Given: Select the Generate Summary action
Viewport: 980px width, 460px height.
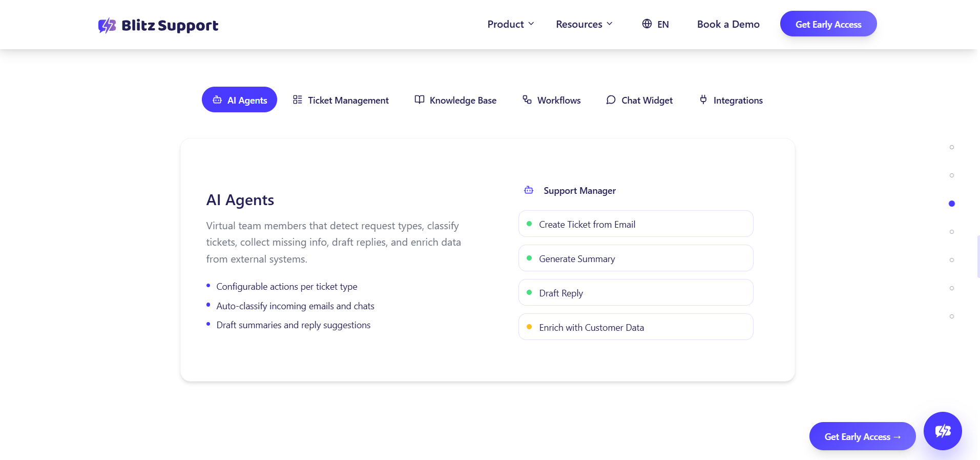Looking at the screenshot, I should 636,258.
